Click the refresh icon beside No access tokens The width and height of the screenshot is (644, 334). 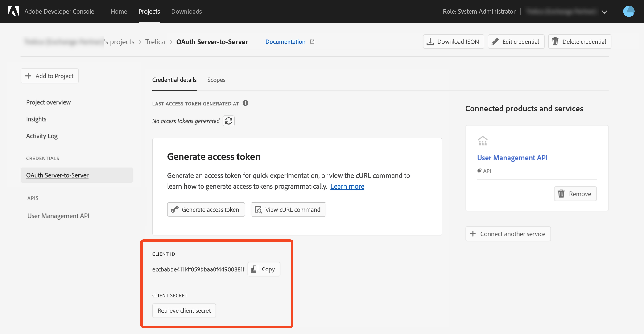[228, 121]
